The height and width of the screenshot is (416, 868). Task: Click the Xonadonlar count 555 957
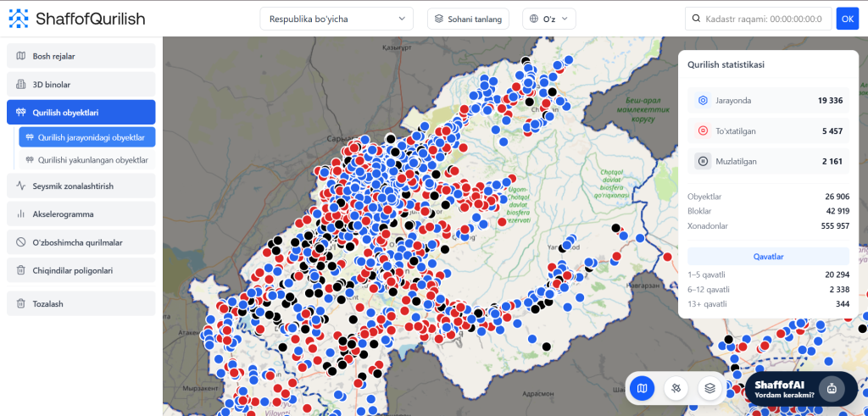835,226
